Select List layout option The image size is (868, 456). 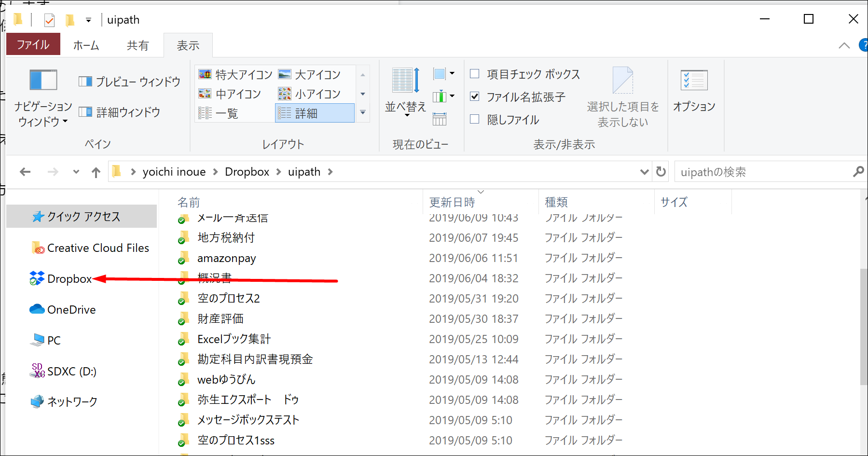click(x=218, y=113)
